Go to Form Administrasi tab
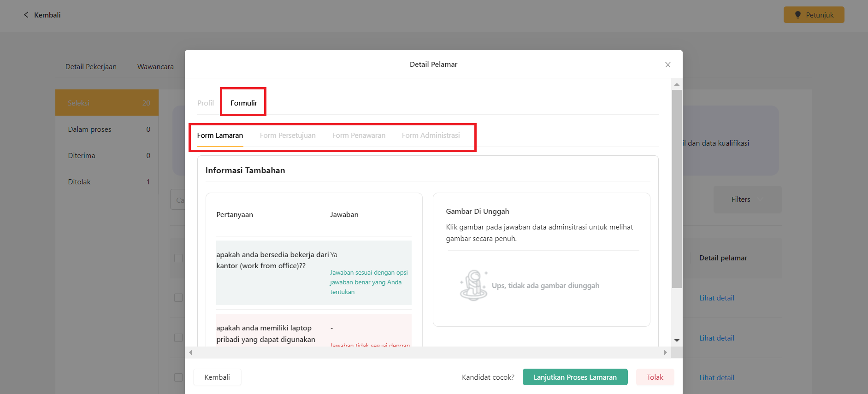 pyautogui.click(x=431, y=135)
